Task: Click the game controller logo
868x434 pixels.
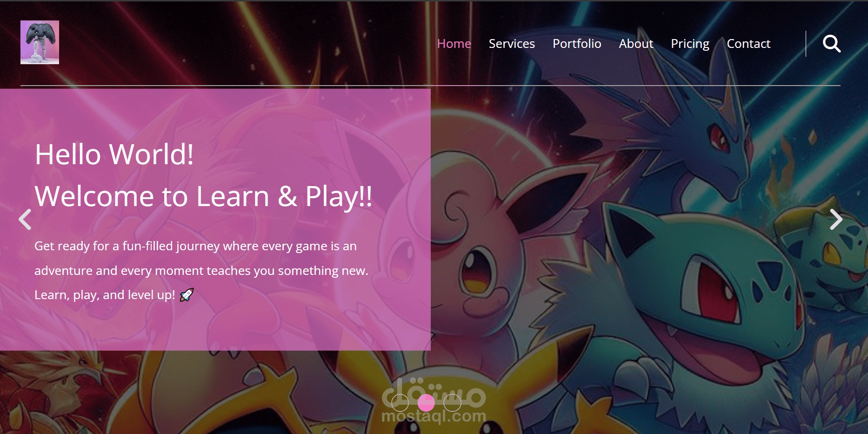Action: pyautogui.click(x=40, y=42)
